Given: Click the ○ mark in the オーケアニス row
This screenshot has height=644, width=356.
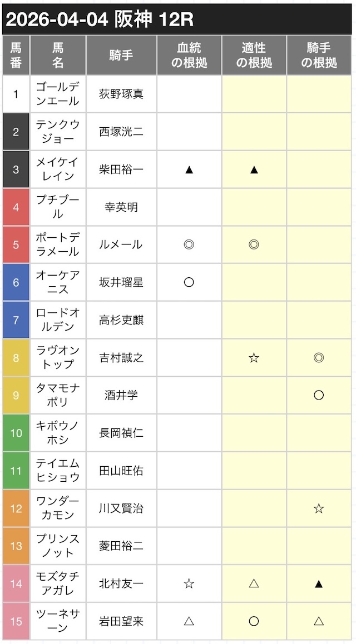Looking at the screenshot, I should pyautogui.click(x=189, y=282).
